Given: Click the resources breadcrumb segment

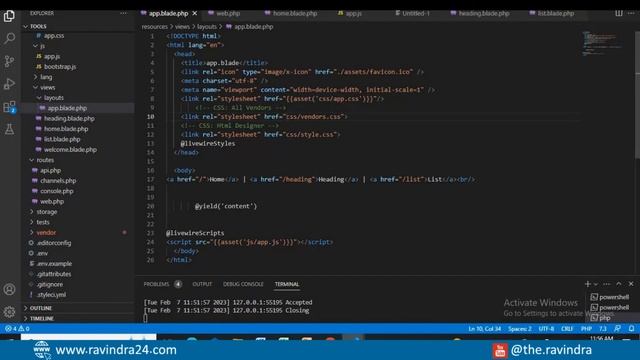Looking at the screenshot, I should [155, 27].
